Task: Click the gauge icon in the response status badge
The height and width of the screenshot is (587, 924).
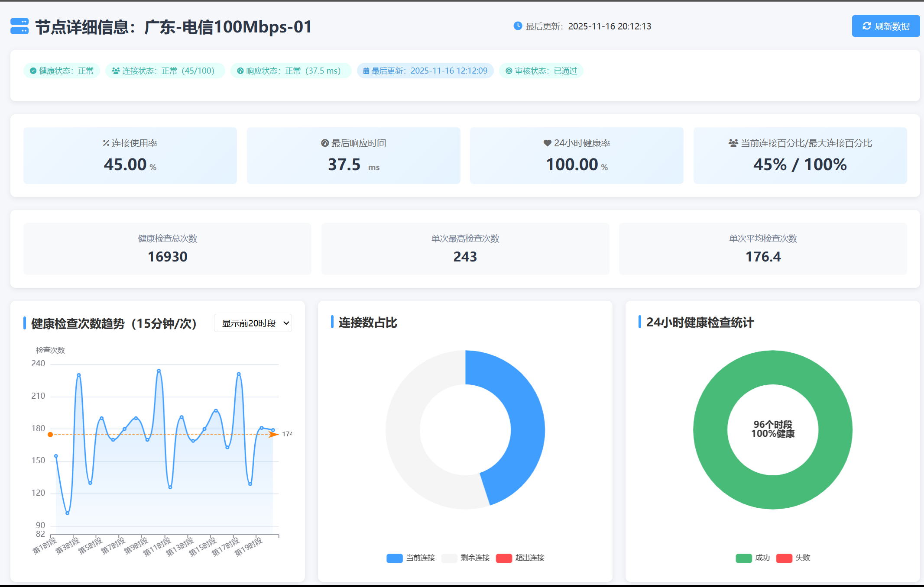Action: (240, 71)
